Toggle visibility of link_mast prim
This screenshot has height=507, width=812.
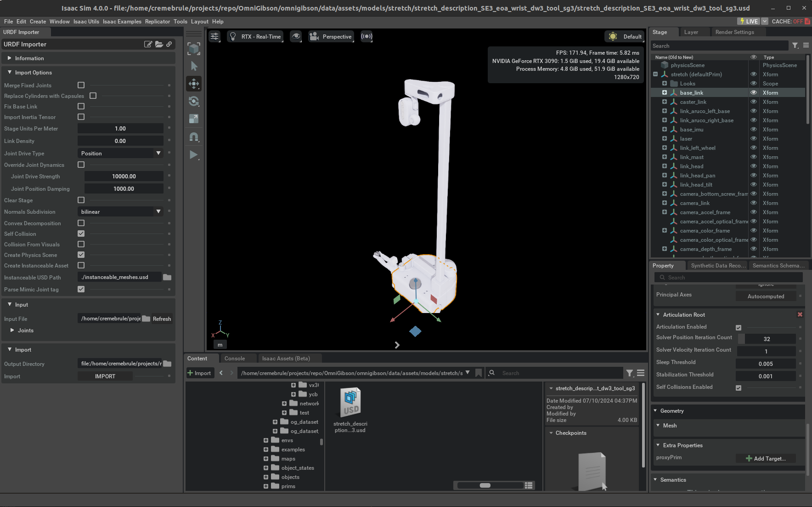(753, 157)
